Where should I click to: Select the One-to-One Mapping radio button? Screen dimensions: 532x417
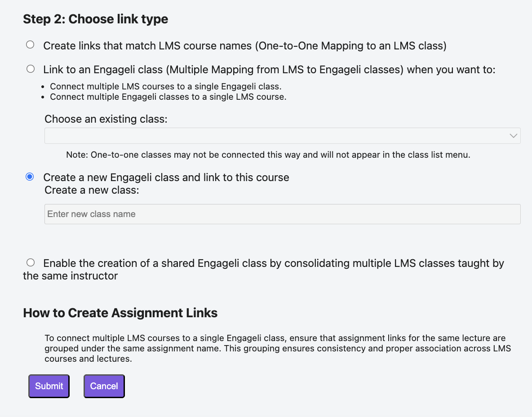point(30,45)
